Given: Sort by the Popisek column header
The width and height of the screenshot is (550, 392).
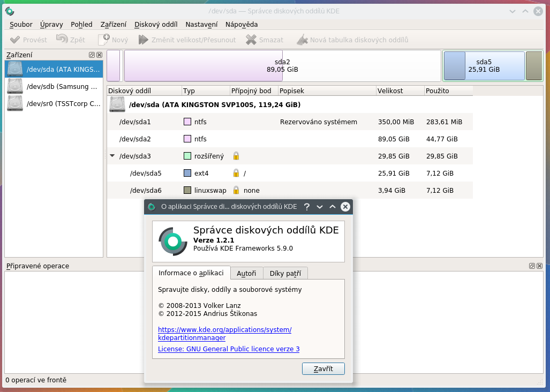Looking at the screenshot, I should pyautogui.click(x=327, y=91).
